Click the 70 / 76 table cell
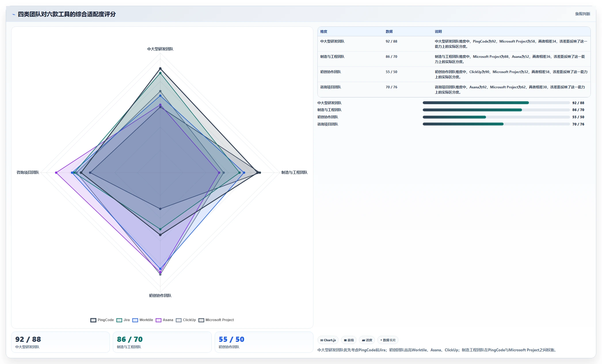This screenshot has width=602, height=364. [x=391, y=87]
